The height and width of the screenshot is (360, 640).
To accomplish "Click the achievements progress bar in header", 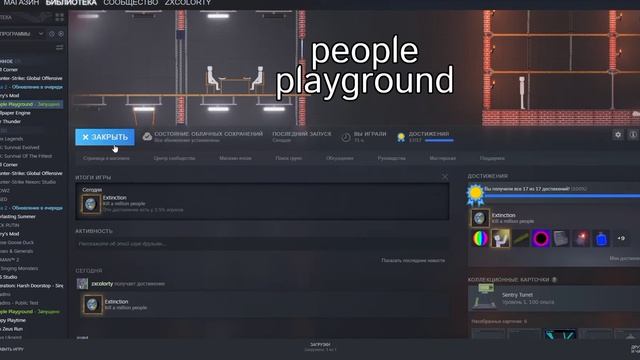I will [439, 140].
